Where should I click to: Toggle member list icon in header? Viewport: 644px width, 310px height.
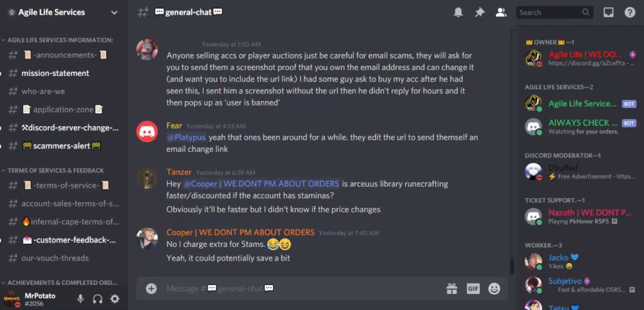tap(500, 13)
